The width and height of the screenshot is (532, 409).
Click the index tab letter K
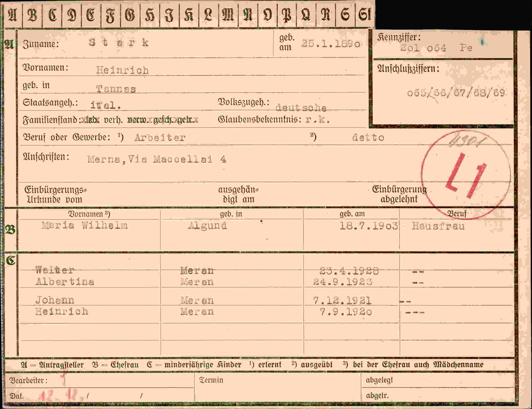click(x=189, y=15)
